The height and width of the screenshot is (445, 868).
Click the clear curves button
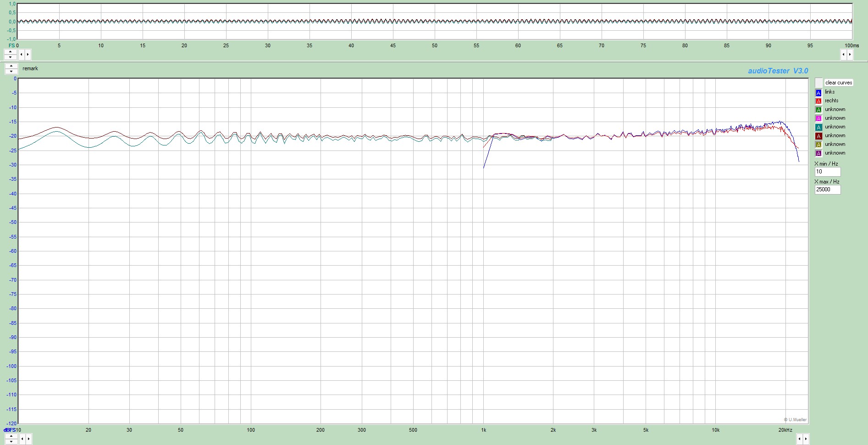click(x=839, y=83)
